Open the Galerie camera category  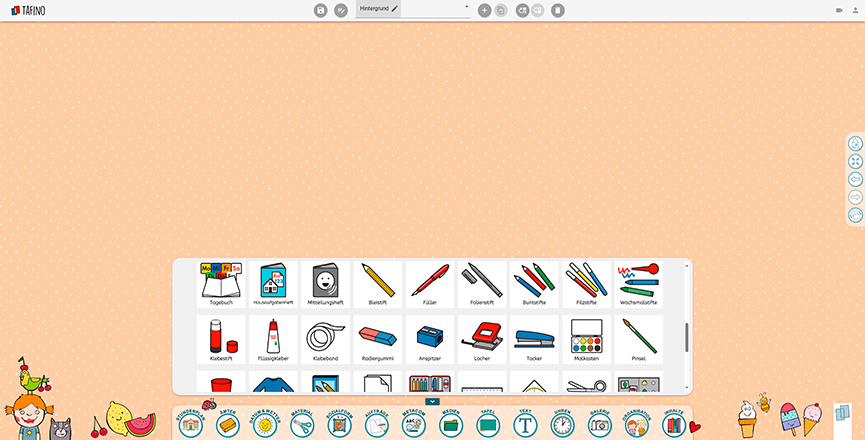pos(599,424)
